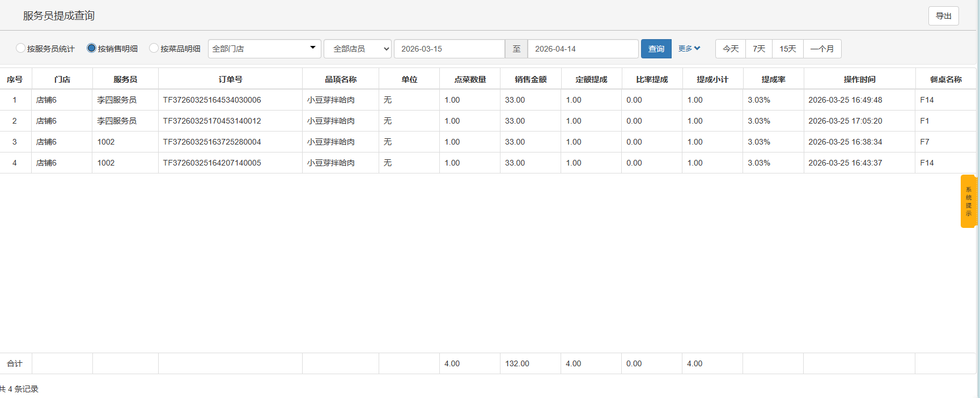
Task: Sort by 销售金额 column header
Action: 531,79
